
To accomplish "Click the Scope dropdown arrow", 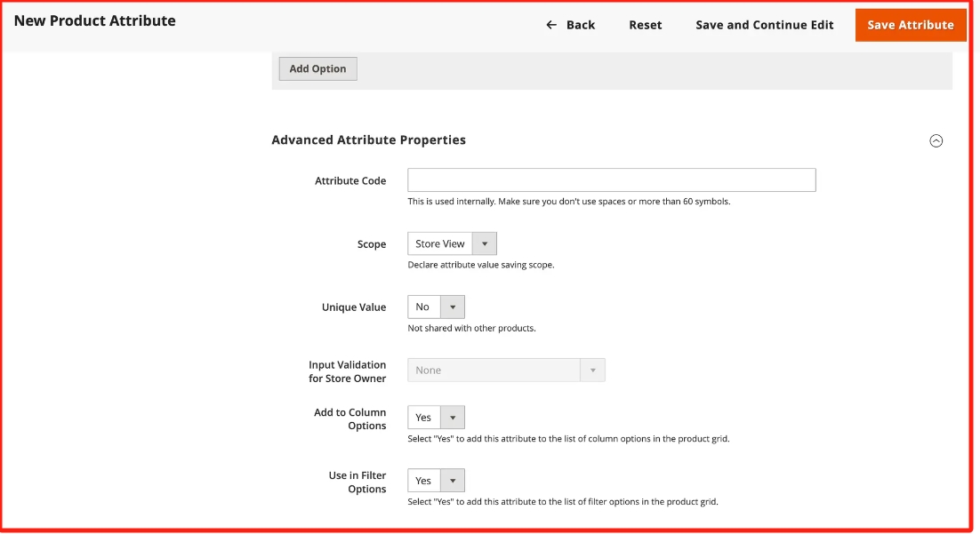I will pyautogui.click(x=485, y=243).
